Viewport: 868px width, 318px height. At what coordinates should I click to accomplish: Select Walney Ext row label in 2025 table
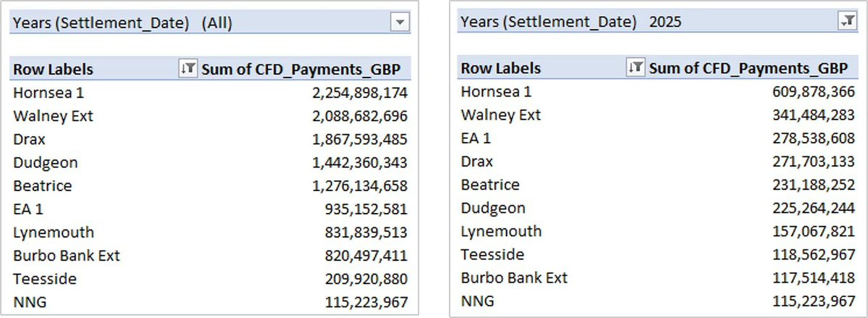(501, 114)
